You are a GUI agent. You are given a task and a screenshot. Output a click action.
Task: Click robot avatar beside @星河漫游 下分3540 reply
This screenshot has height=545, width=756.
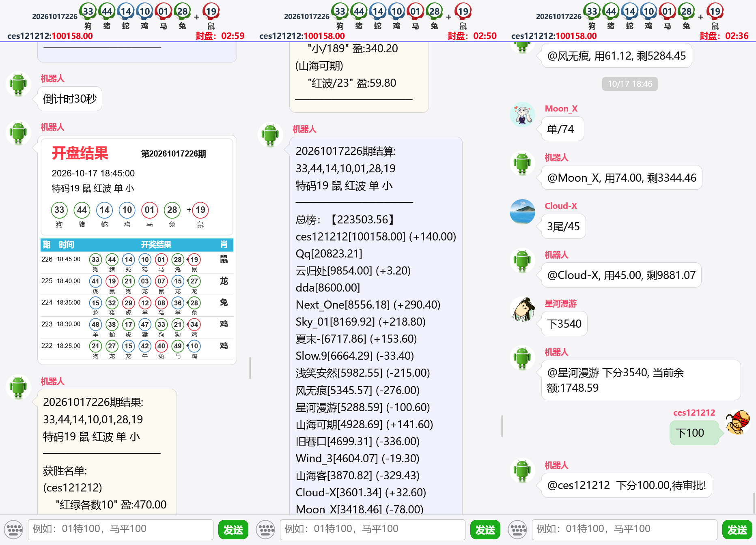point(522,358)
